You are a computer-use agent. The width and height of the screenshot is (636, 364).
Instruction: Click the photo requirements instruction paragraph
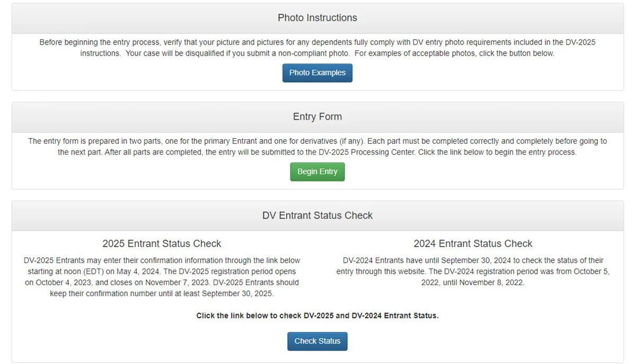tap(317, 48)
